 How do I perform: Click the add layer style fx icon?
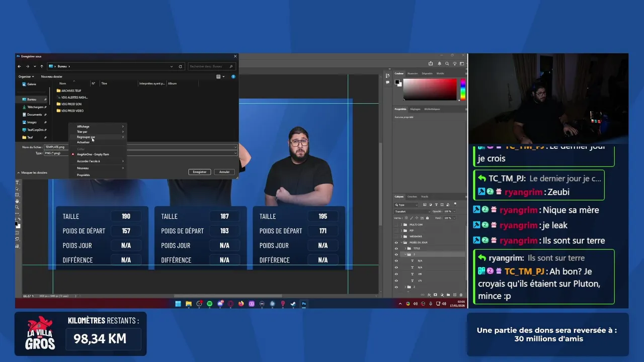pos(429,295)
